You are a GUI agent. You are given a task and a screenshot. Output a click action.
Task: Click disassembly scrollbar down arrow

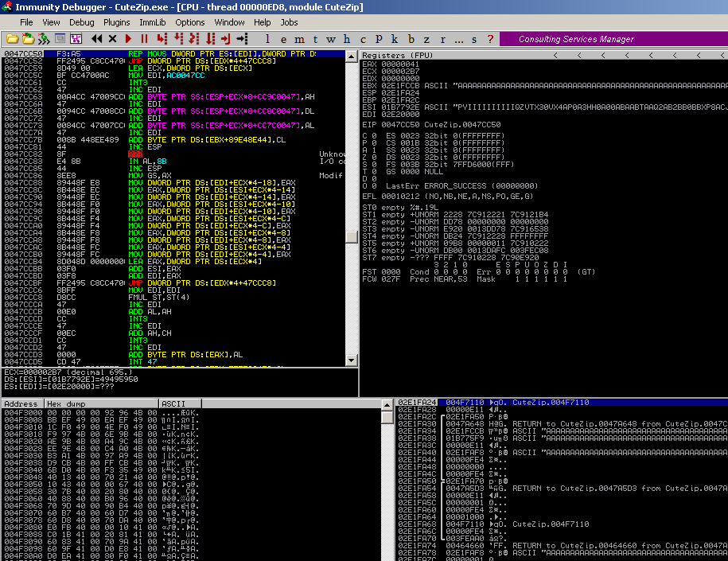[352, 360]
